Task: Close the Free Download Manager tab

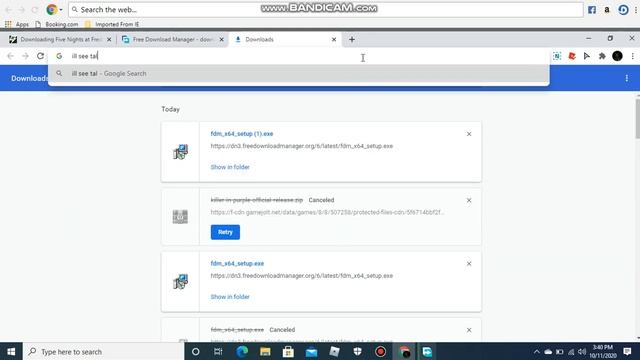Action: (222, 40)
